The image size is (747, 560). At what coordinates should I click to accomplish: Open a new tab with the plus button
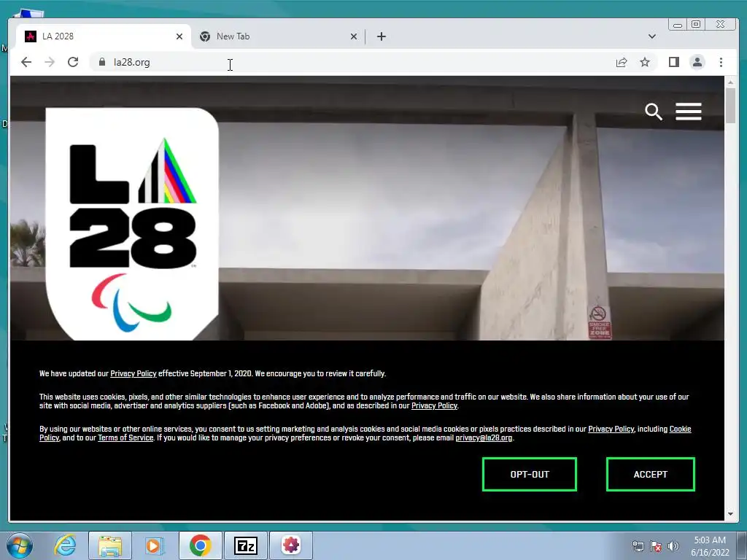pos(381,36)
